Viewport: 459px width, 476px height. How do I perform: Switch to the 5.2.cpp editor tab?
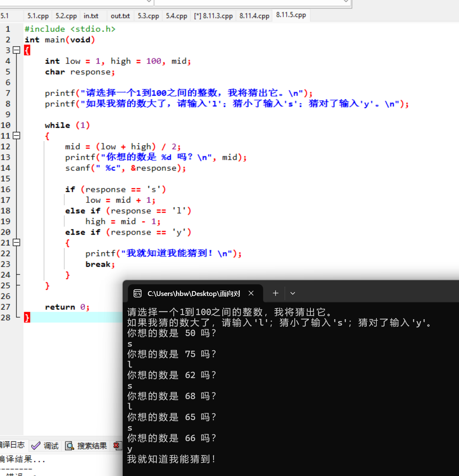coord(66,16)
